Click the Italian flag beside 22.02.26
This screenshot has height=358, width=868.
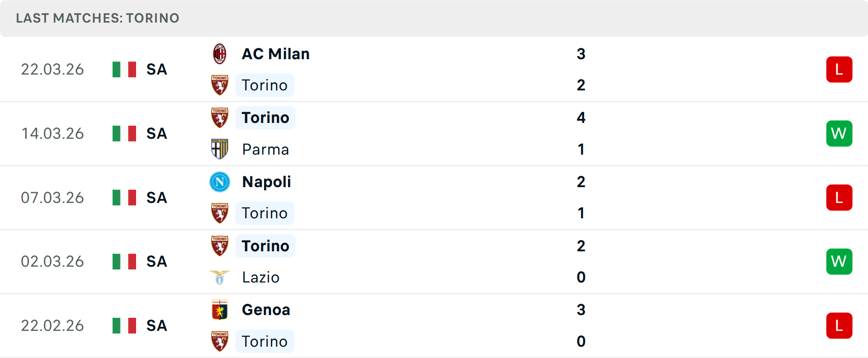(x=124, y=325)
